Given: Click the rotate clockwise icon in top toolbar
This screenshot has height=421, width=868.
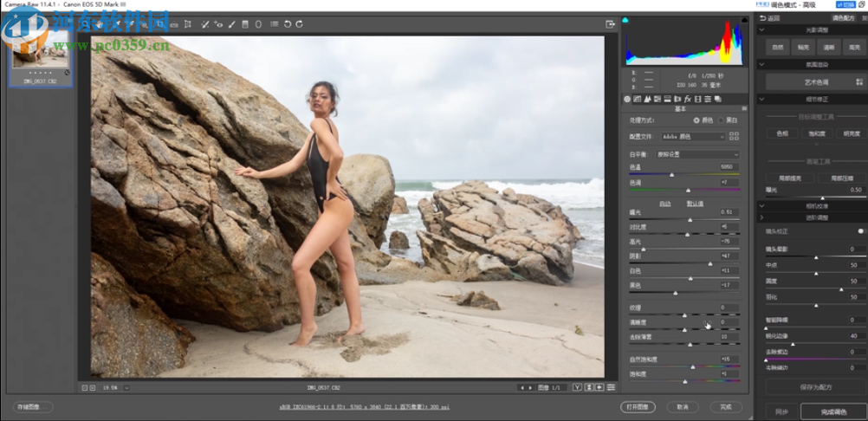Looking at the screenshot, I should (x=300, y=24).
